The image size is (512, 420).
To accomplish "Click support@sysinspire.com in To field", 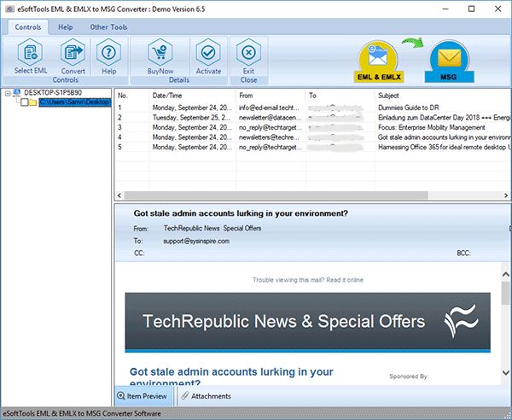I will pyautogui.click(x=196, y=242).
